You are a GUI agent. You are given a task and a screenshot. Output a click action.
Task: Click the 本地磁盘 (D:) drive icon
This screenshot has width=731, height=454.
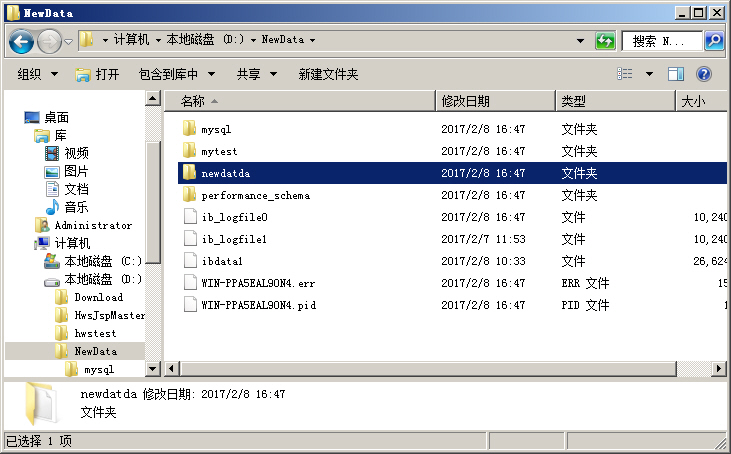tap(52, 280)
